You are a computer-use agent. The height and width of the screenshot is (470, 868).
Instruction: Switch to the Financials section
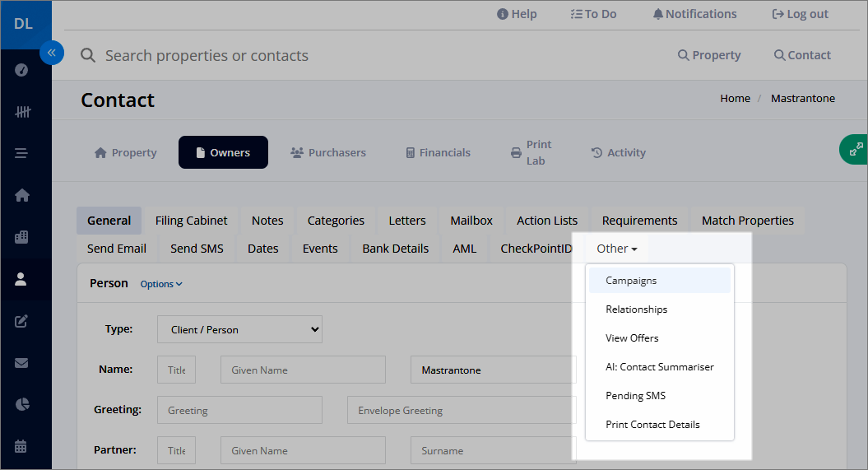[x=438, y=152]
